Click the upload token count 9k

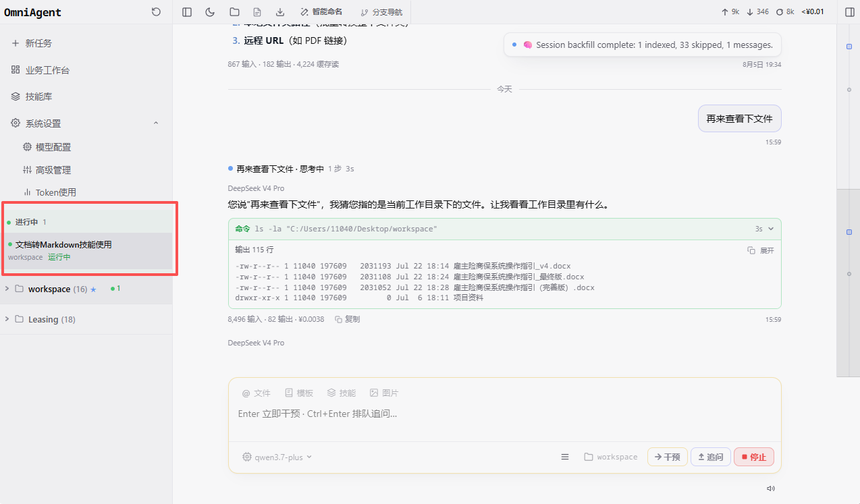point(730,12)
